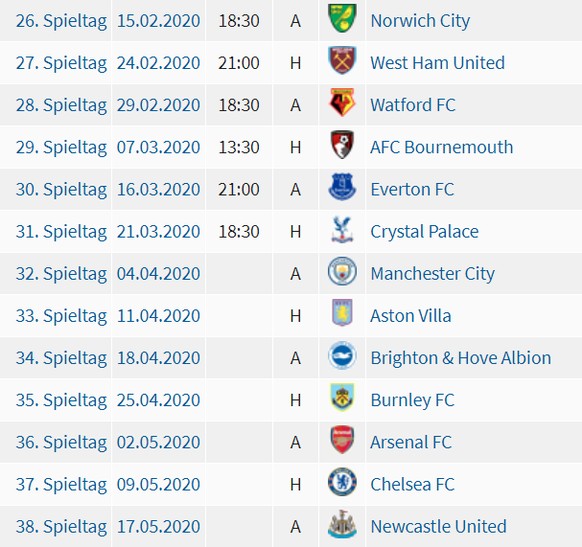Click the Norwich City club crest

(342, 19)
